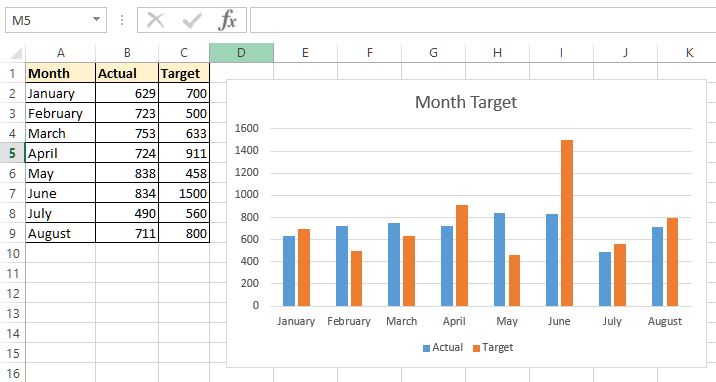Click cell with value 723
The height and width of the screenshot is (382, 716).
127,113
